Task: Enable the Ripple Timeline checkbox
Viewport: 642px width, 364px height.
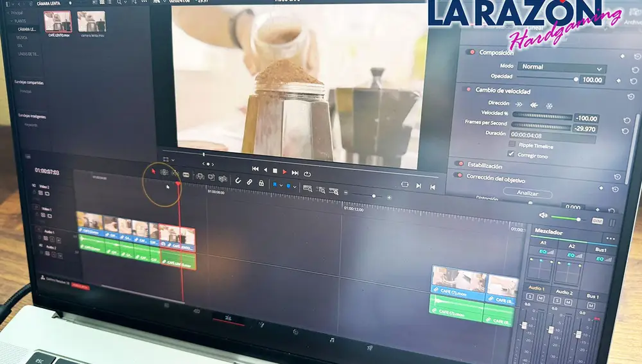Action: [512, 144]
